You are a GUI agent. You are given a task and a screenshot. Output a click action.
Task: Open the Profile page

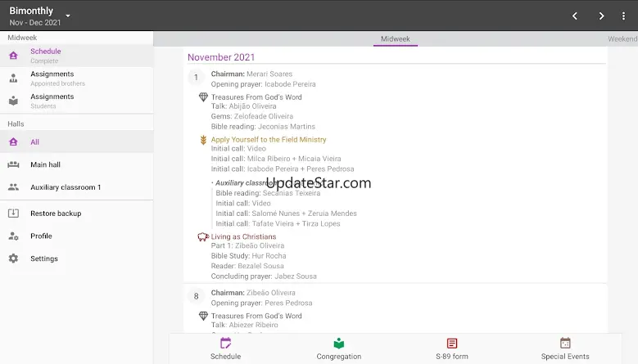76,236
